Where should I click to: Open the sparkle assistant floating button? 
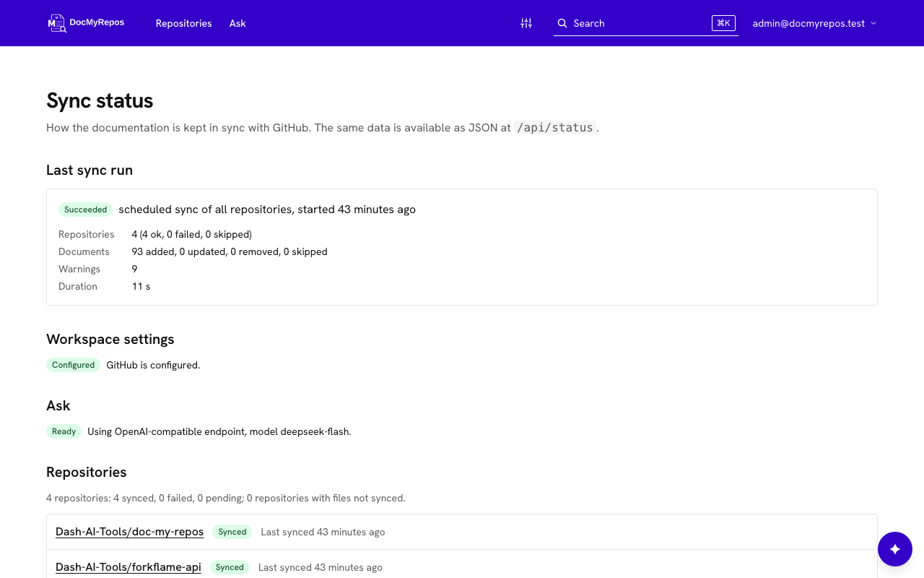point(895,549)
